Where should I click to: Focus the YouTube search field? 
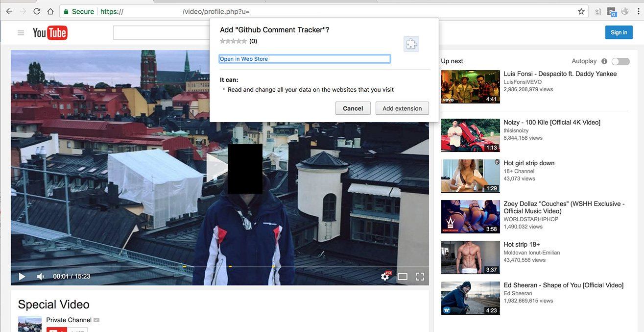(x=162, y=33)
